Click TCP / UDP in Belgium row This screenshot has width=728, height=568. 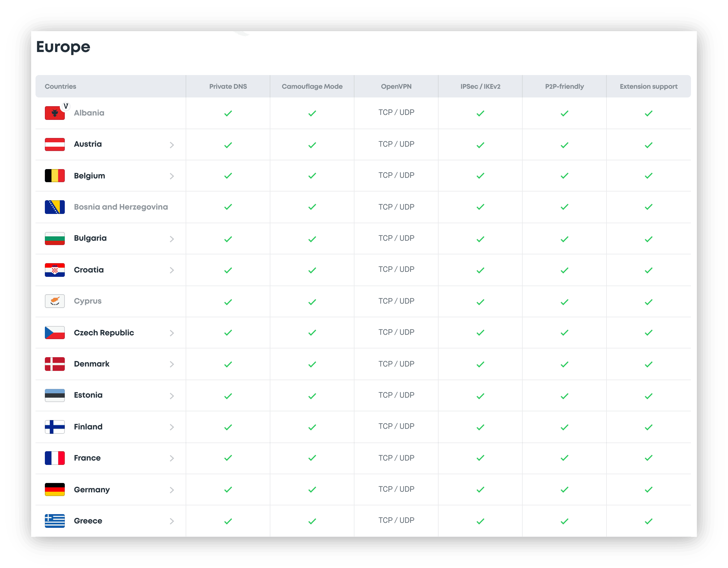(396, 175)
